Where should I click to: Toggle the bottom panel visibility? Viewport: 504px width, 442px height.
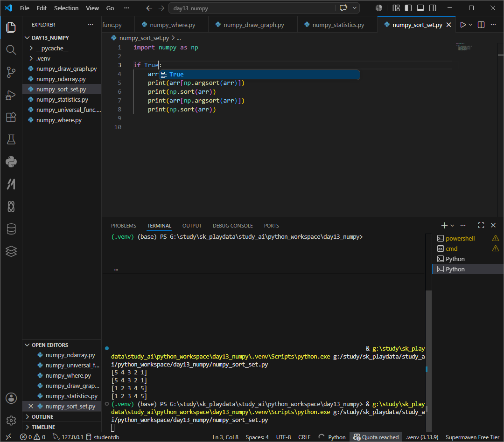coord(420,8)
